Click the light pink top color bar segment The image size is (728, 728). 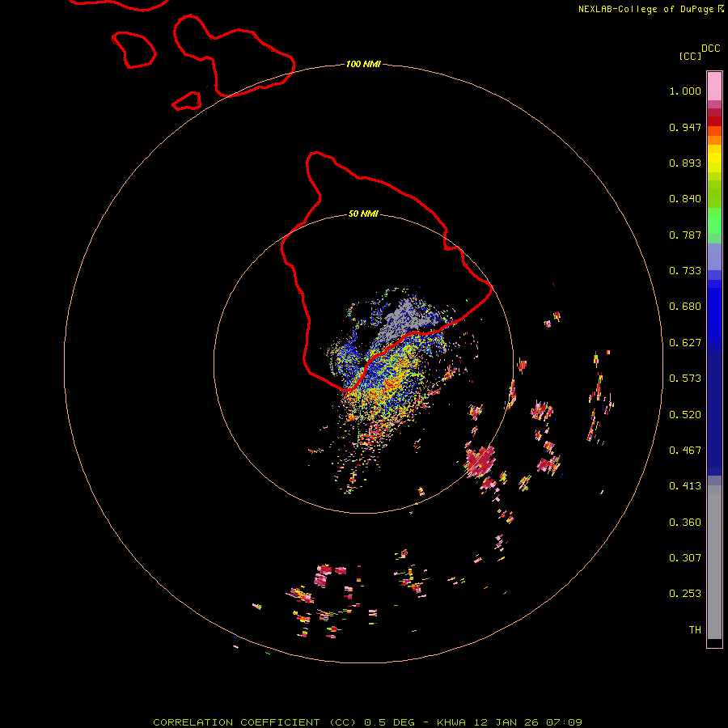tap(714, 86)
